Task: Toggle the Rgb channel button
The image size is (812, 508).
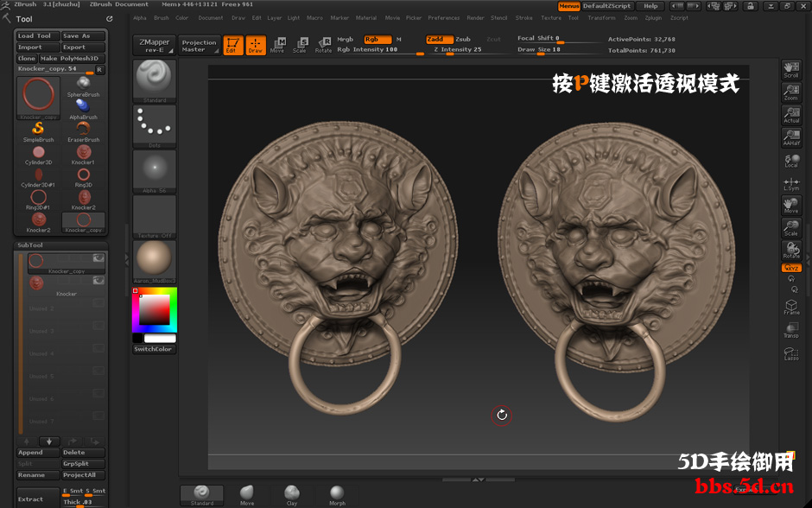Action: [x=377, y=40]
